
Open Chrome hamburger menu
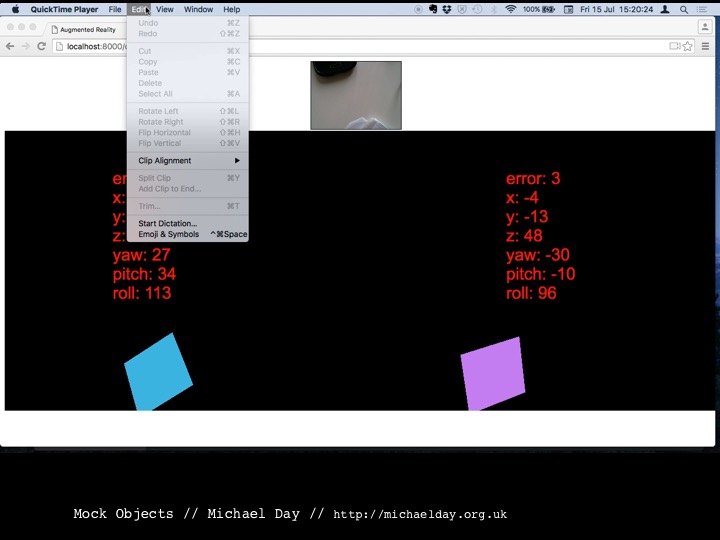pos(705,46)
